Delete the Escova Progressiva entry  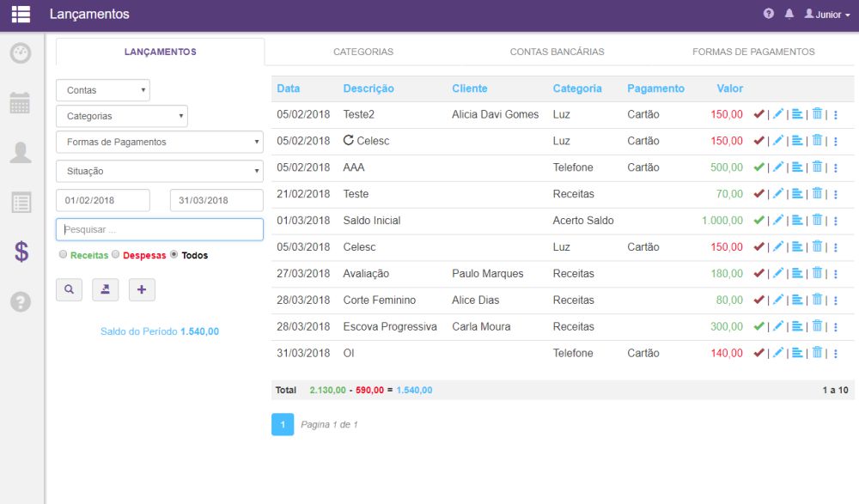pyautogui.click(x=818, y=326)
